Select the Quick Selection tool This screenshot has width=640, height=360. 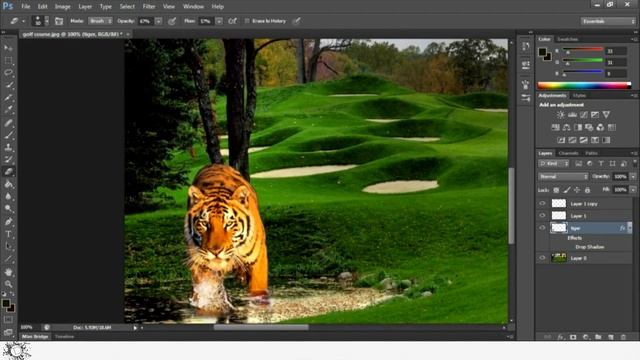click(x=8, y=85)
